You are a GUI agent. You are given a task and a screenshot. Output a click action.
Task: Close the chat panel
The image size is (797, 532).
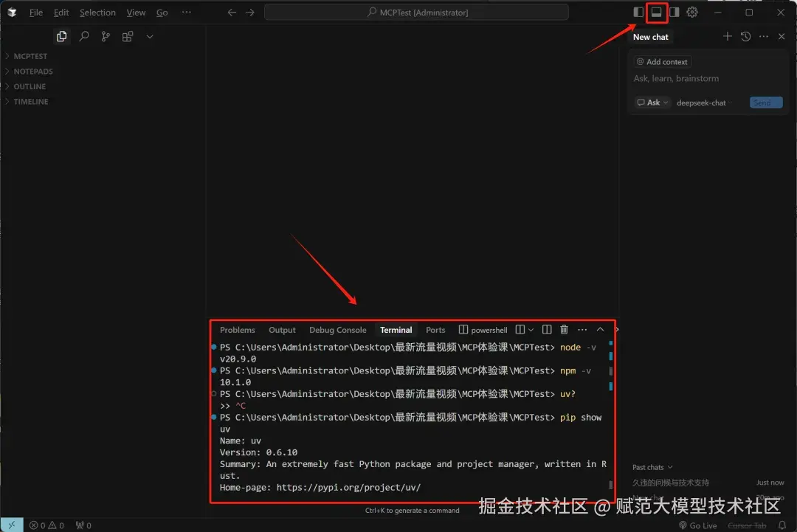point(782,37)
